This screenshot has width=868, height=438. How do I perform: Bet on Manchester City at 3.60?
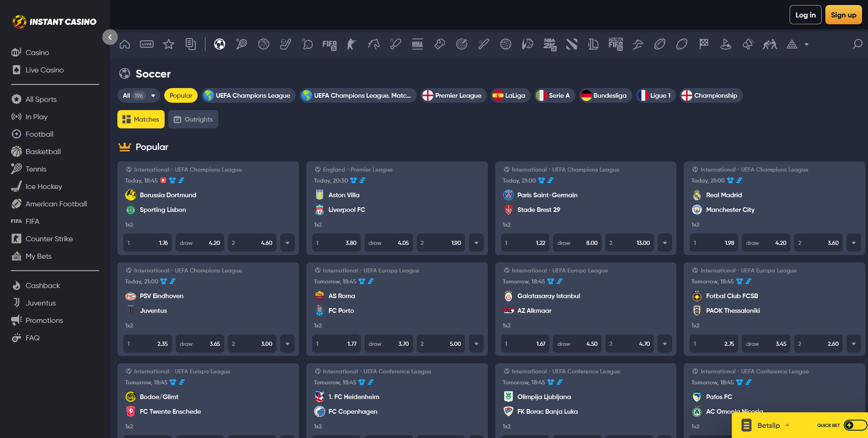click(818, 243)
